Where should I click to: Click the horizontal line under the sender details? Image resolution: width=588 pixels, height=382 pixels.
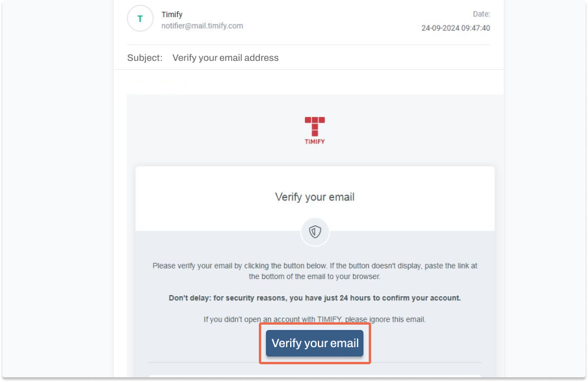[308, 45]
